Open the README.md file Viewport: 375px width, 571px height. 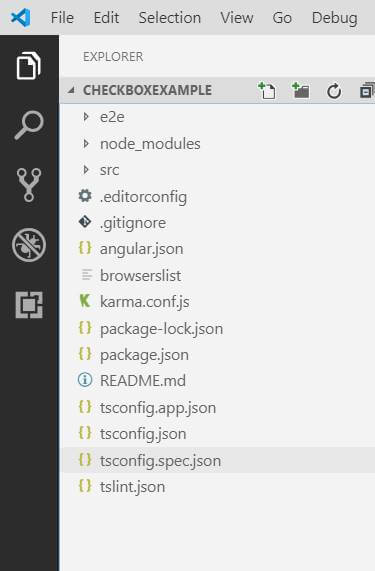coord(143,381)
